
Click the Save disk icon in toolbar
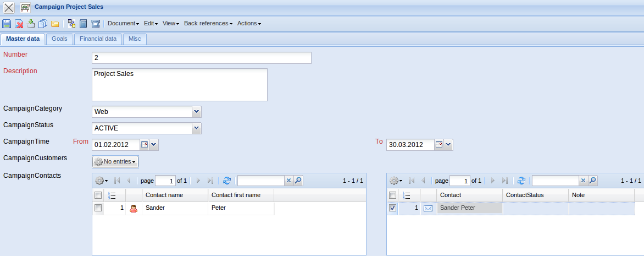point(7,24)
